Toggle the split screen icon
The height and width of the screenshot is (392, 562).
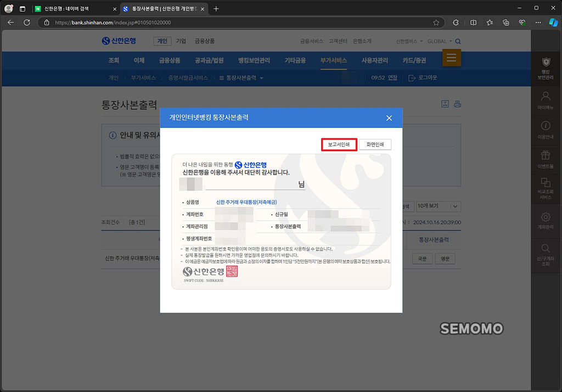(x=474, y=23)
